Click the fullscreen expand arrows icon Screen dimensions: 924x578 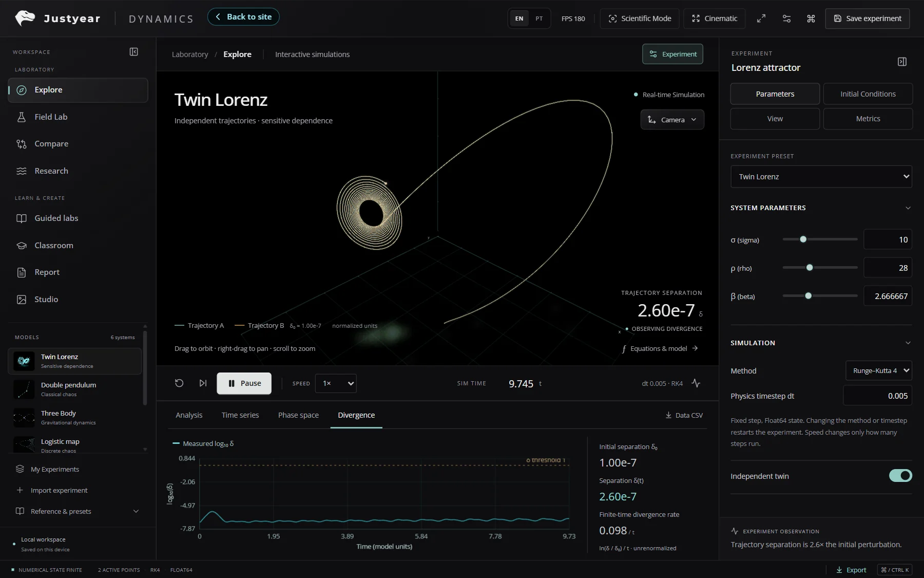pos(761,18)
